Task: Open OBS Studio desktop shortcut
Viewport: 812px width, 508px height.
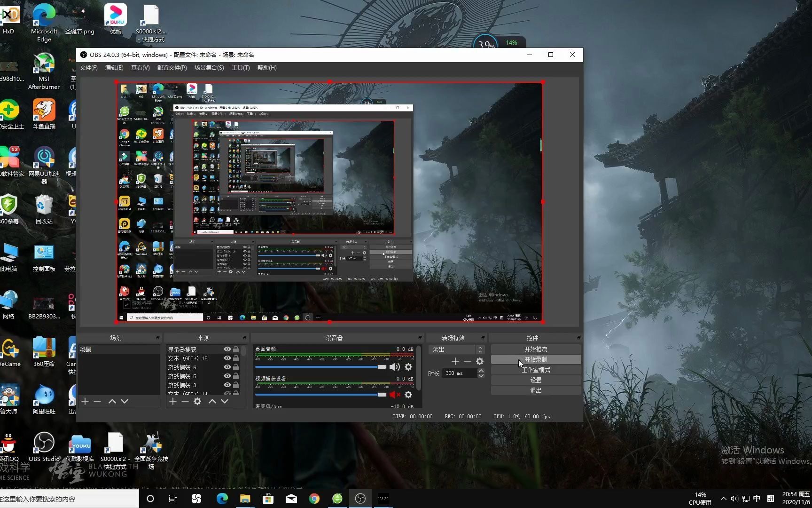Action: (44, 447)
